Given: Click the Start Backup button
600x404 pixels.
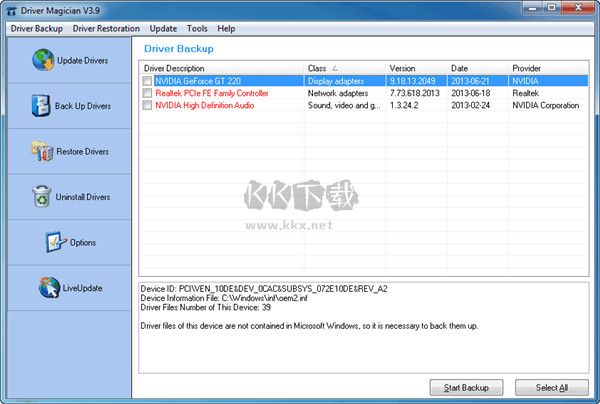Looking at the screenshot, I should pos(466,388).
